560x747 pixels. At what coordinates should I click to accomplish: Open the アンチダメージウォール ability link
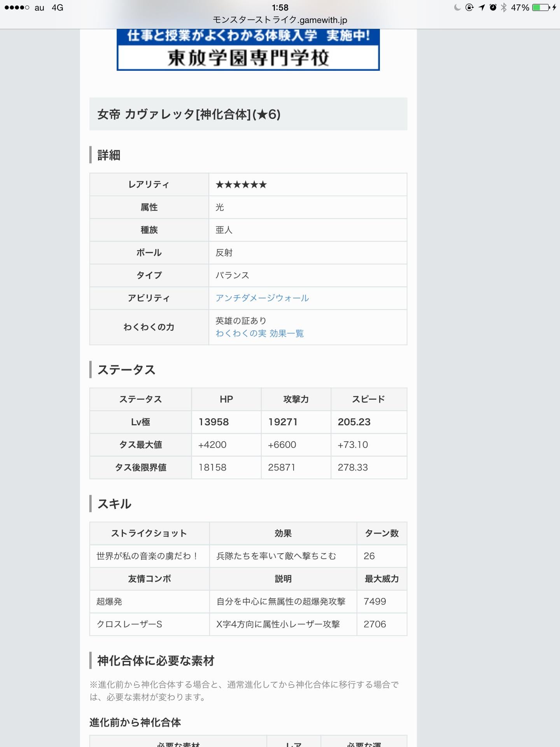point(262,298)
